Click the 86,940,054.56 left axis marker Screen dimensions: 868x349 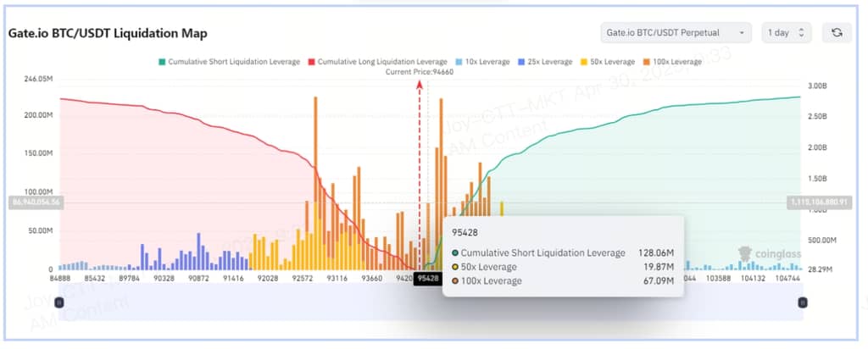click(35, 202)
